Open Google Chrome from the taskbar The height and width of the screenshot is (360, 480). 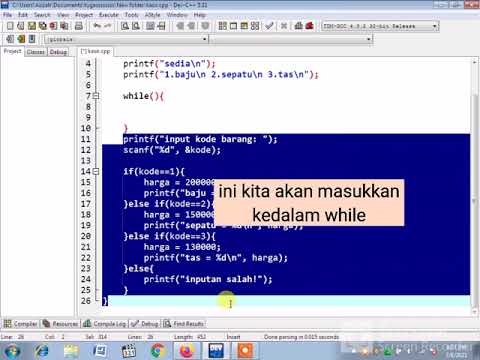(x=158, y=351)
